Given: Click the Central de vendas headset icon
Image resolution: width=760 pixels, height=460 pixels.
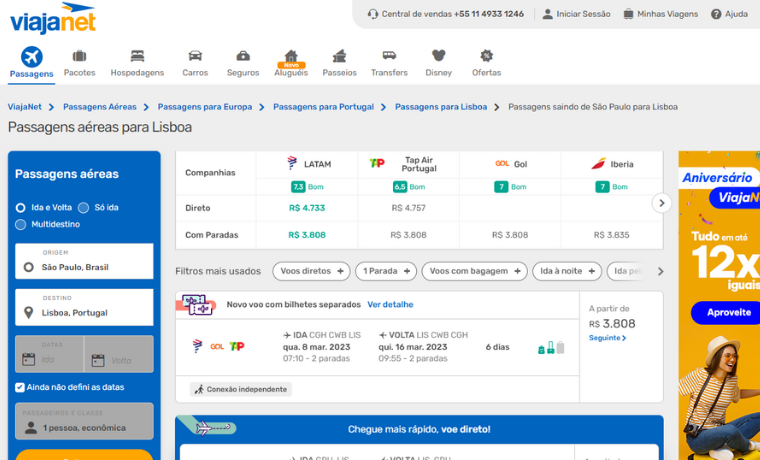Looking at the screenshot, I should coord(373,14).
